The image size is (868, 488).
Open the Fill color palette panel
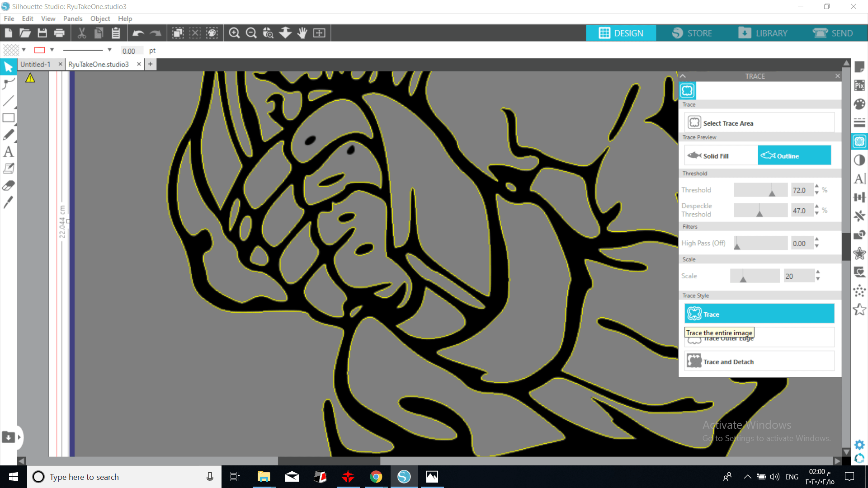(859, 104)
